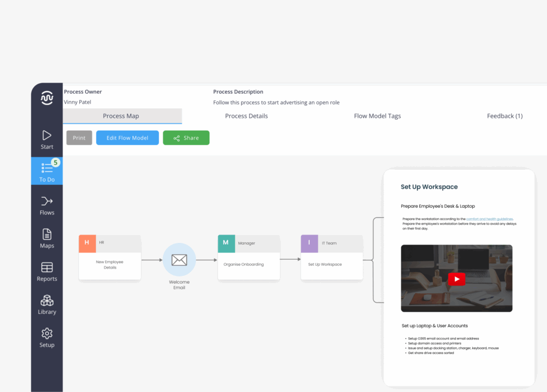This screenshot has height=392, width=547.
Task: Select the Start icon in the sidebar
Action: [x=46, y=136]
